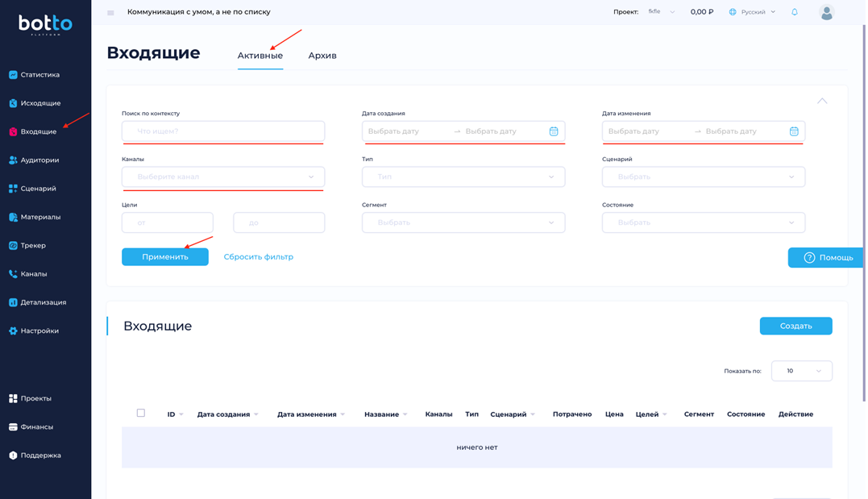Click the globe language icon
Screen dimensions: 868x499
733,11
